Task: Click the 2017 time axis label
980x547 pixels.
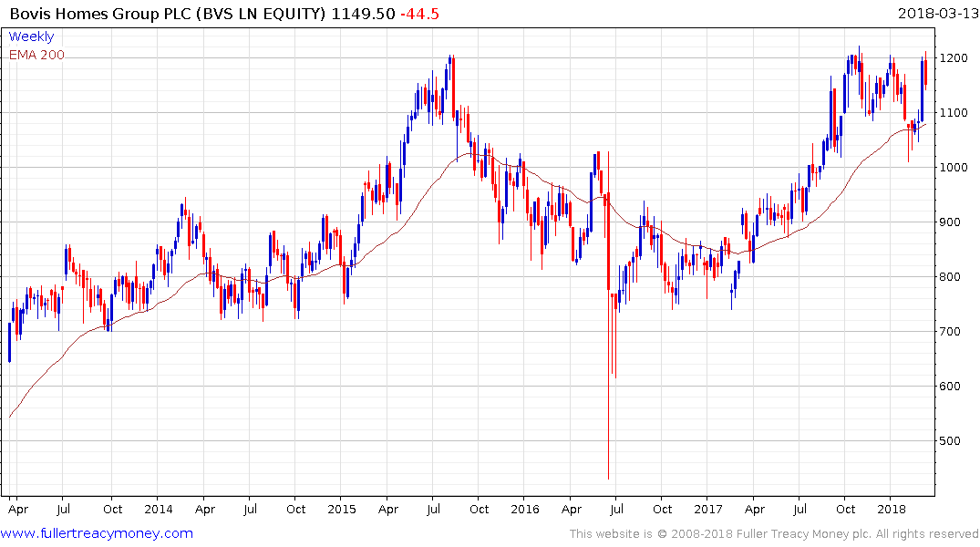Action: coord(707,509)
